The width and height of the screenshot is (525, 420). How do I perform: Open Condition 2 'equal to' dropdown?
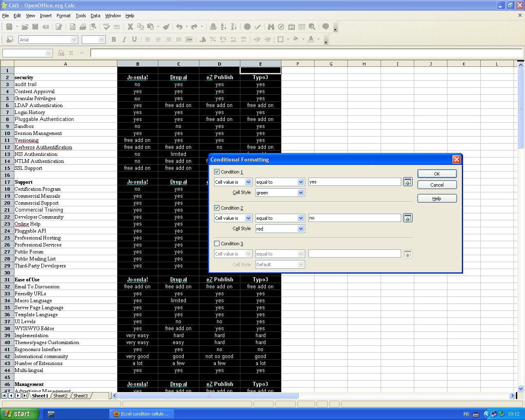pos(301,218)
